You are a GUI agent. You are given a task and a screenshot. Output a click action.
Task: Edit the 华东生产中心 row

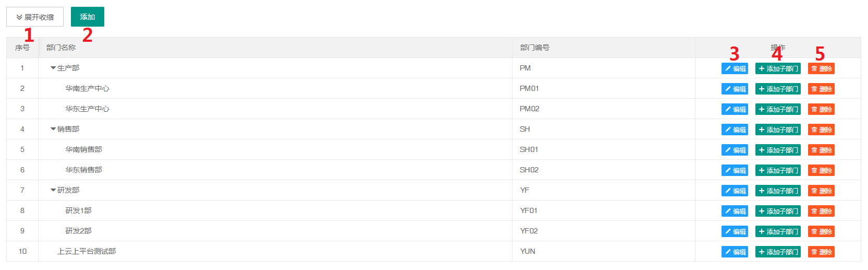pyautogui.click(x=735, y=109)
